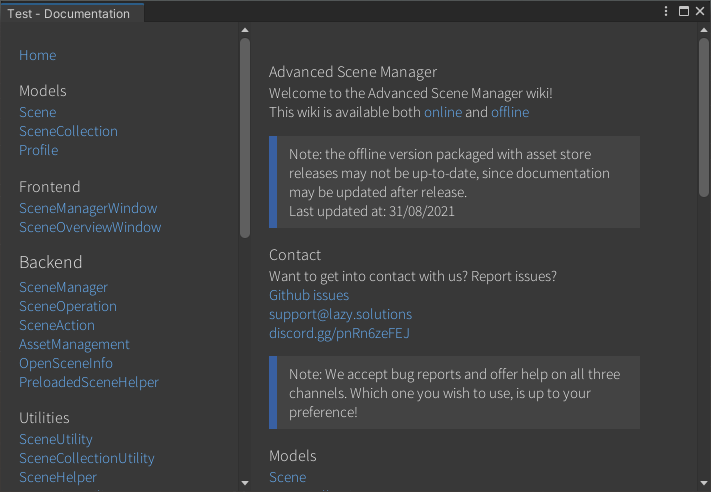Screen dimensions: 711x492
Task: Open the SceneCollection page
Action: (x=68, y=132)
